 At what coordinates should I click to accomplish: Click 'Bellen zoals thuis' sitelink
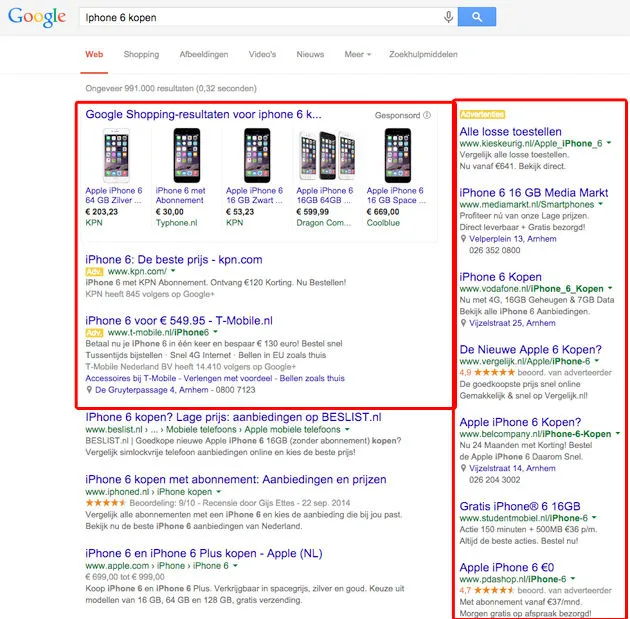coord(312,378)
